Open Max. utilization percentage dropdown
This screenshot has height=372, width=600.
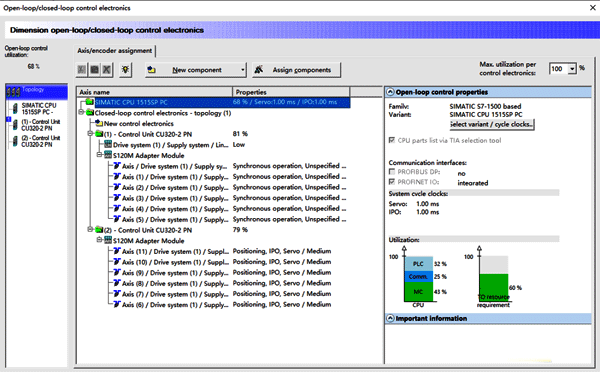[572, 69]
